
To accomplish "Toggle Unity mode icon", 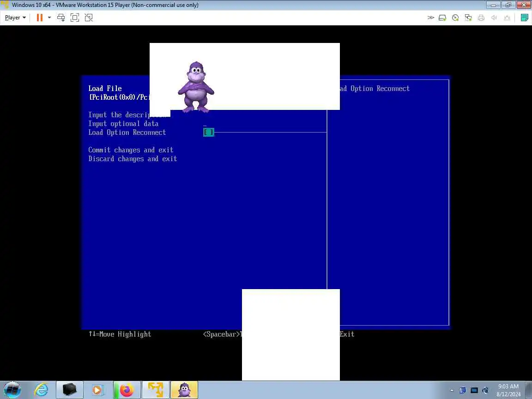I will 89,18.
